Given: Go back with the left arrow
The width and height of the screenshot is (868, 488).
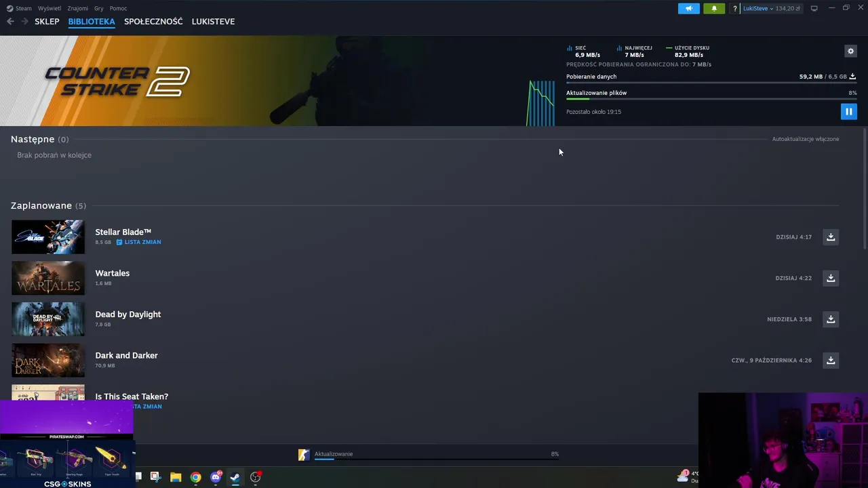Looking at the screenshot, I should tap(10, 22).
